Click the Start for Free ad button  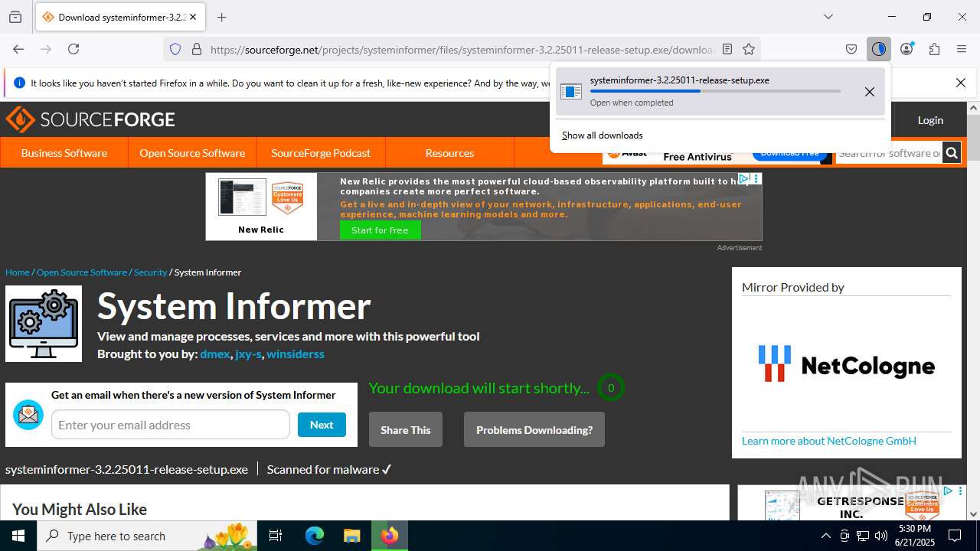pyautogui.click(x=381, y=230)
